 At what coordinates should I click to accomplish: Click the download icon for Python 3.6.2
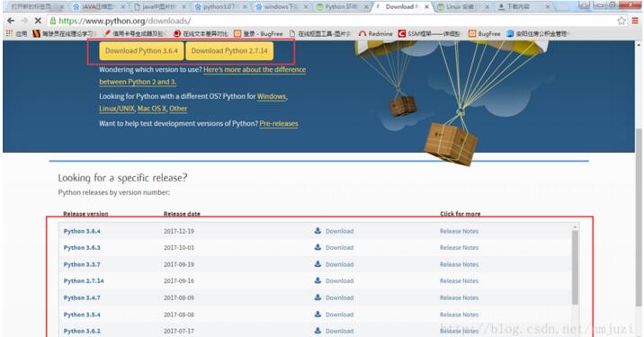[x=318, y=331]
